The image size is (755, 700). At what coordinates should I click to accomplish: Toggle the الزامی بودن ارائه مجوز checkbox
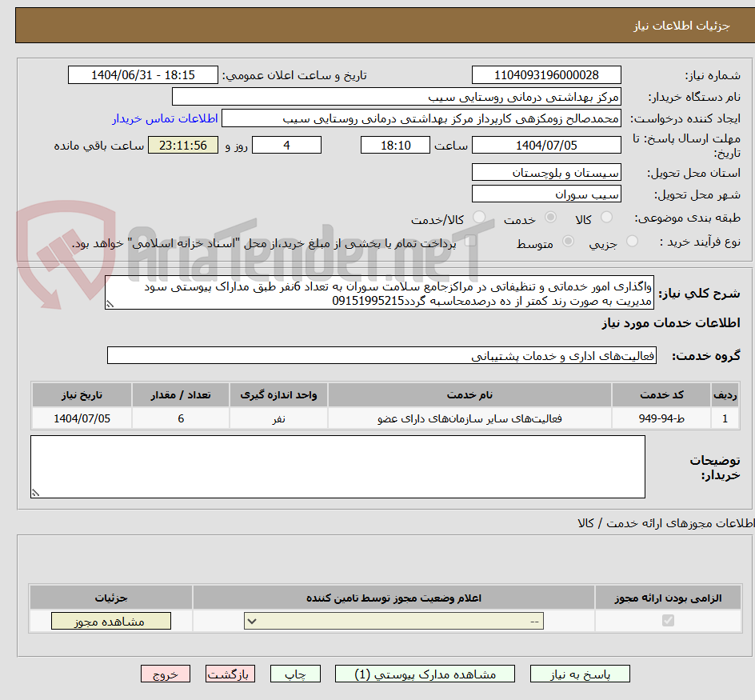pyautogui.click(x=666, y=620)
